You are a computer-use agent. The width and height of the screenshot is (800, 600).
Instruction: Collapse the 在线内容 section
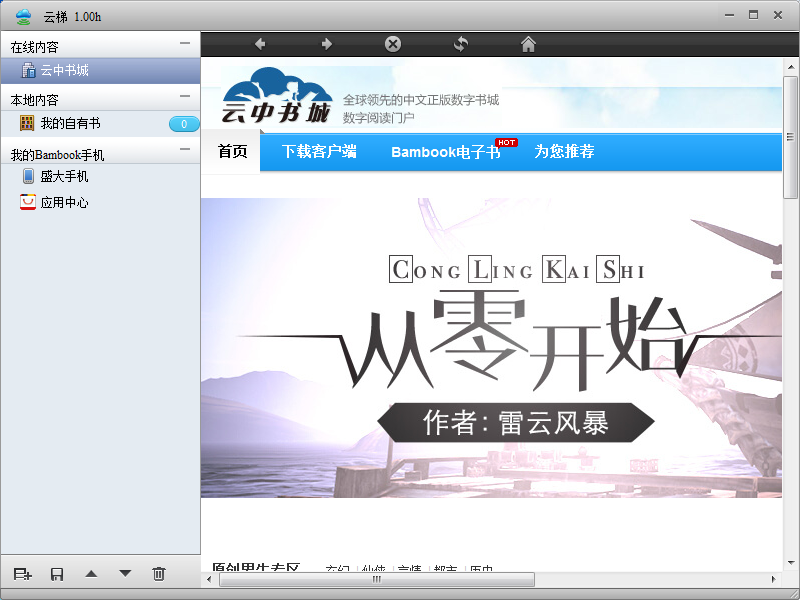point(184,44)
